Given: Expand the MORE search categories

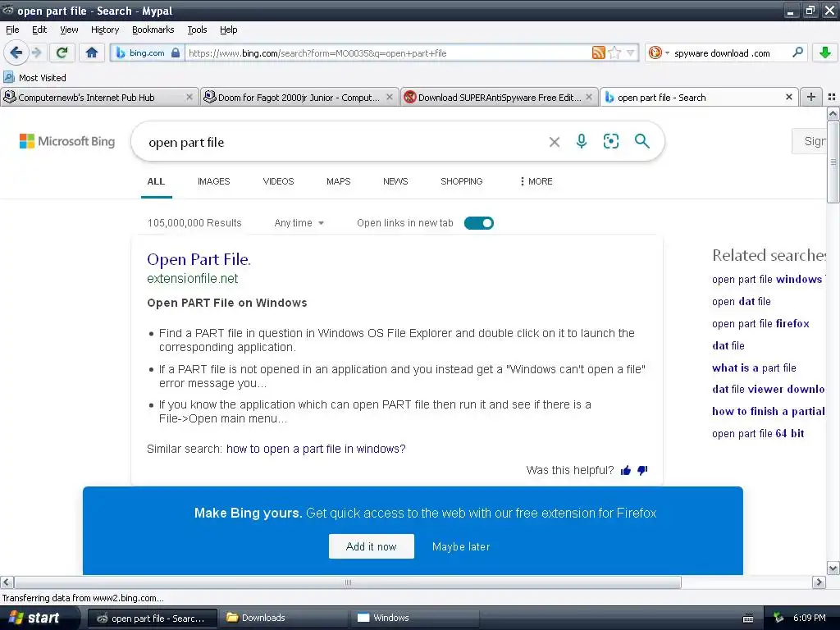Looking at the screenshot, I should pos(536,181).
